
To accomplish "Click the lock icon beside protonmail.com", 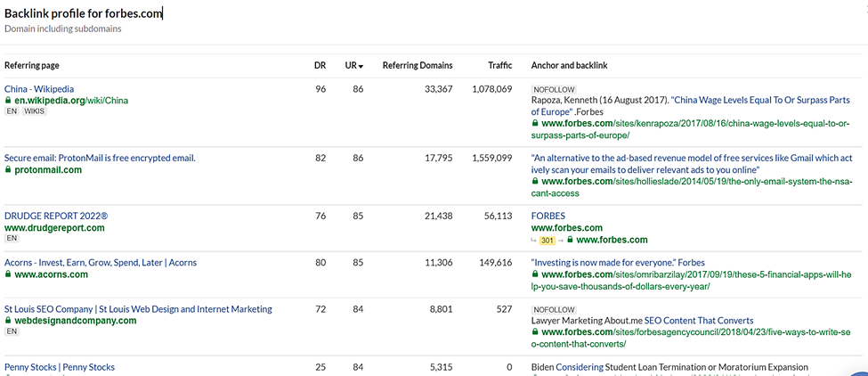I will click(x=8, y=170).
